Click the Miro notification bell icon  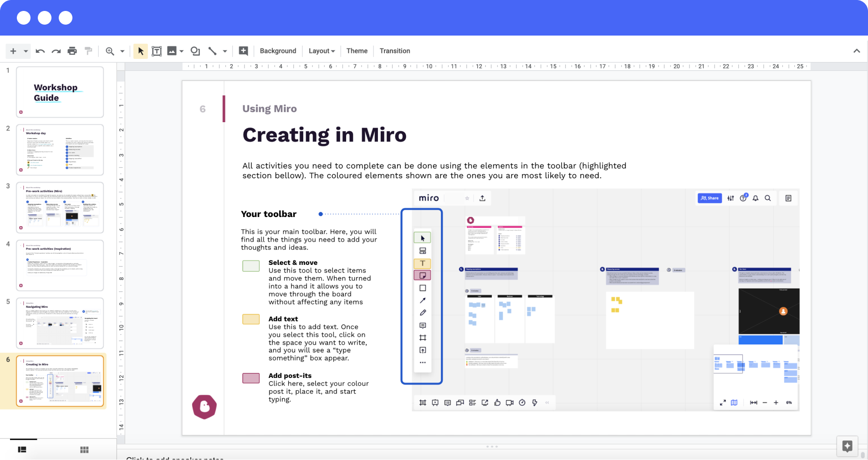click(756, 198)
